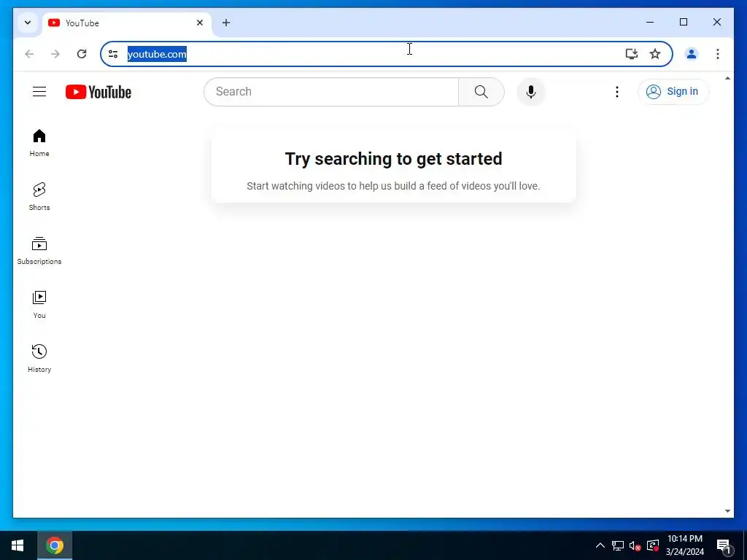This screenshot has width=747, height=560.
Task: Click the magnifying glass search button
Action: pyautogui.click(x=481, y=91)
